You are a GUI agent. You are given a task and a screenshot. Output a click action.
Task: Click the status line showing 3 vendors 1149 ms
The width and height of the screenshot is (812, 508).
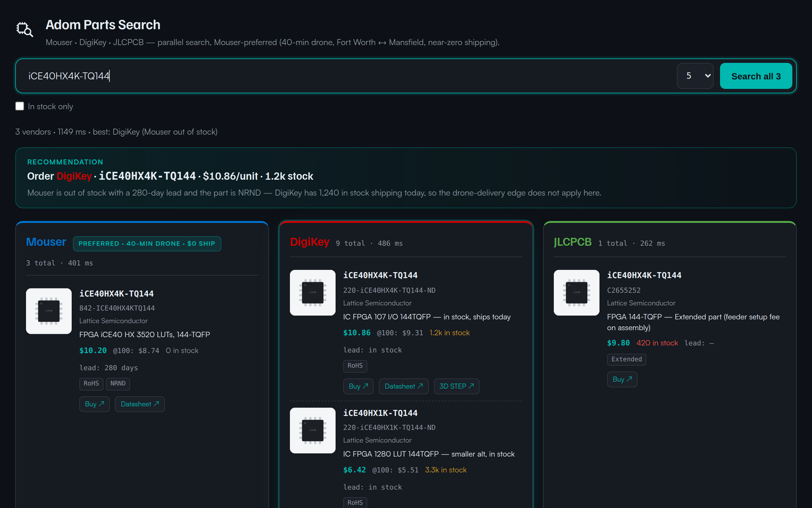[116, 132]
